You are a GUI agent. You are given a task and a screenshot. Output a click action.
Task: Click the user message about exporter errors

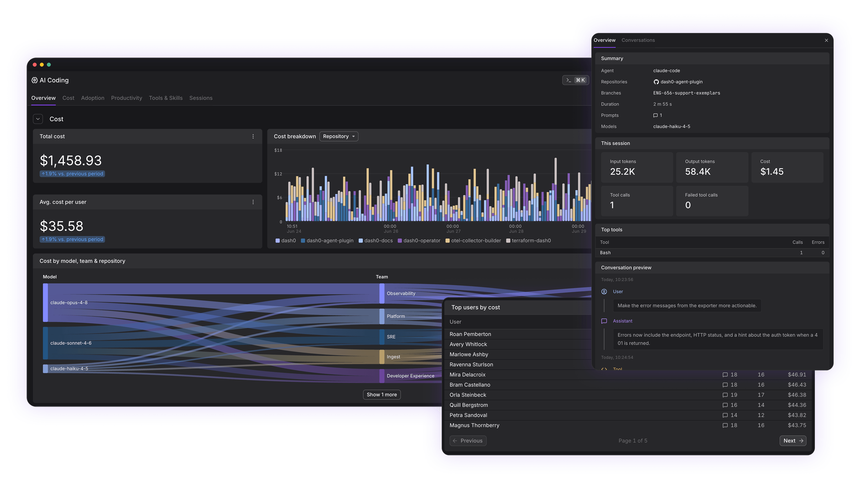687,305
